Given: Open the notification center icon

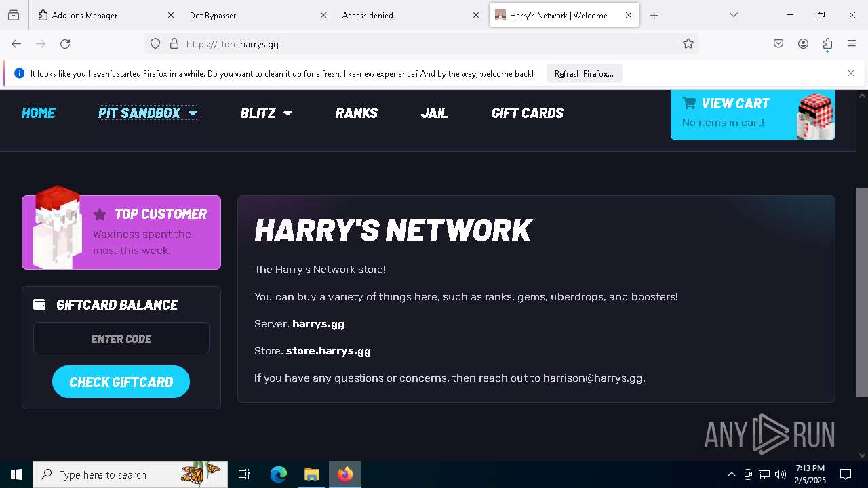Looking at the screenshot, I should pos(846,474).
